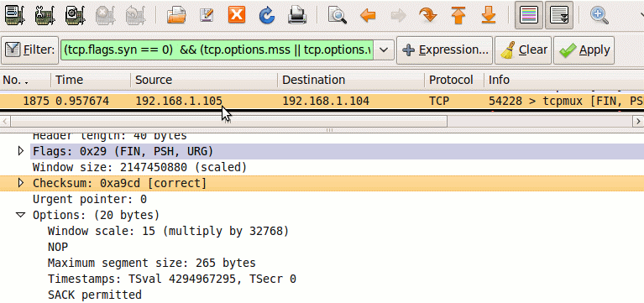Click the horizontal scrollbar thumb

[x=228, y=121]
